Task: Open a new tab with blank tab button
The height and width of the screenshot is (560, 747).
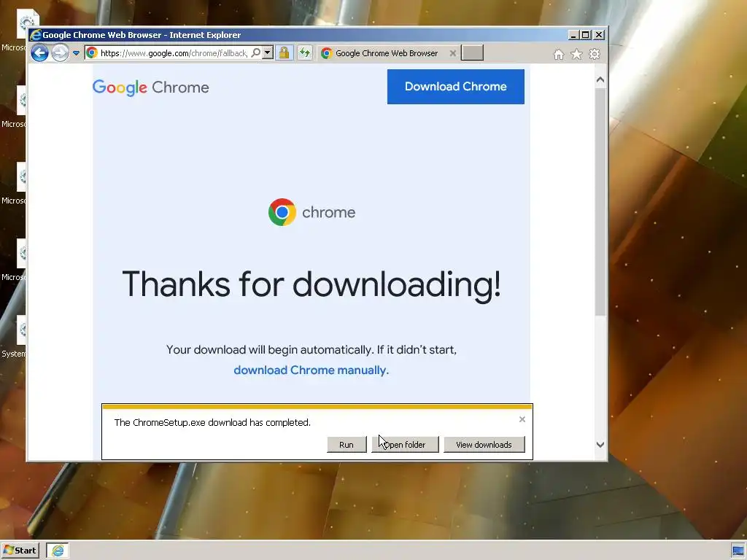Action: pos(472,52)
